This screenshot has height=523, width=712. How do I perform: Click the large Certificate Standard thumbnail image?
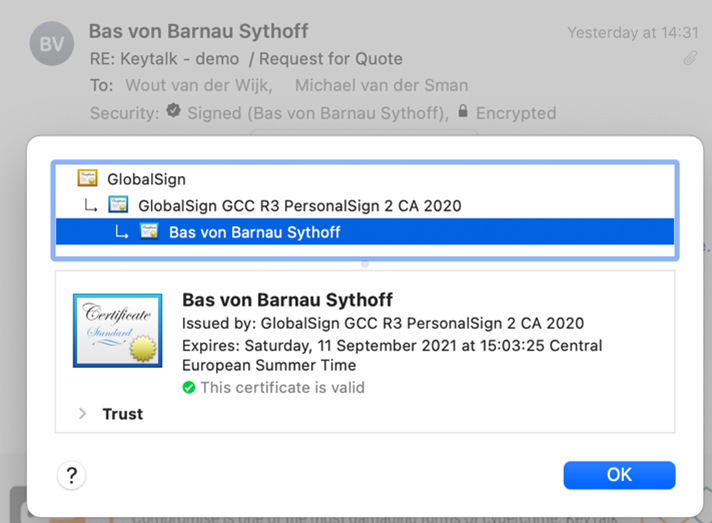[117, 331]
